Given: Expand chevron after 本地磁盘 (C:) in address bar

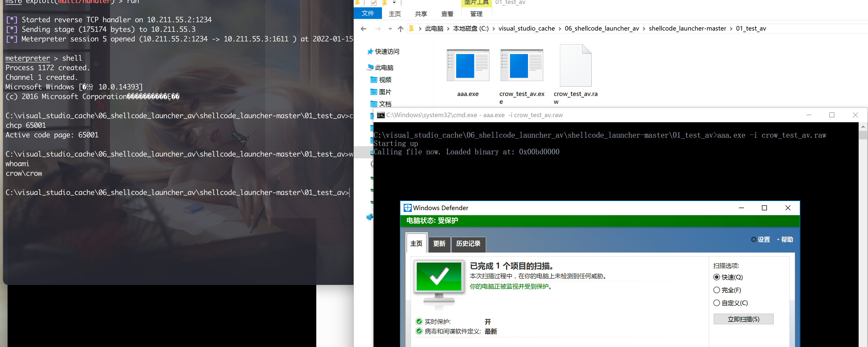Looking at the screenshot, I should pos(494,29).
